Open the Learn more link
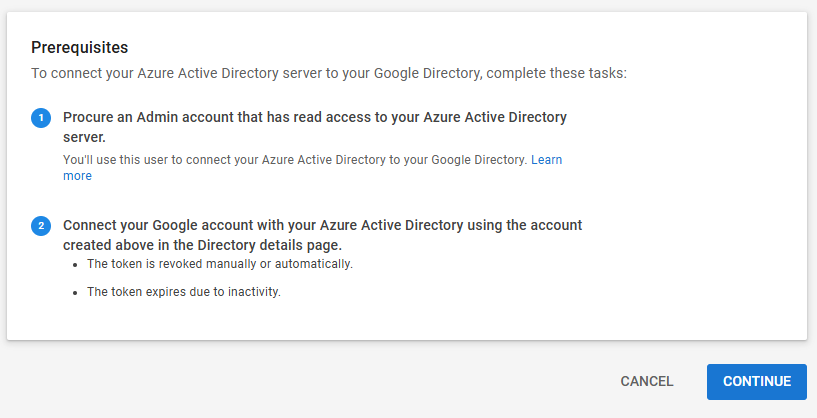Screen dimensions: 817x418 tap(545, 160)
